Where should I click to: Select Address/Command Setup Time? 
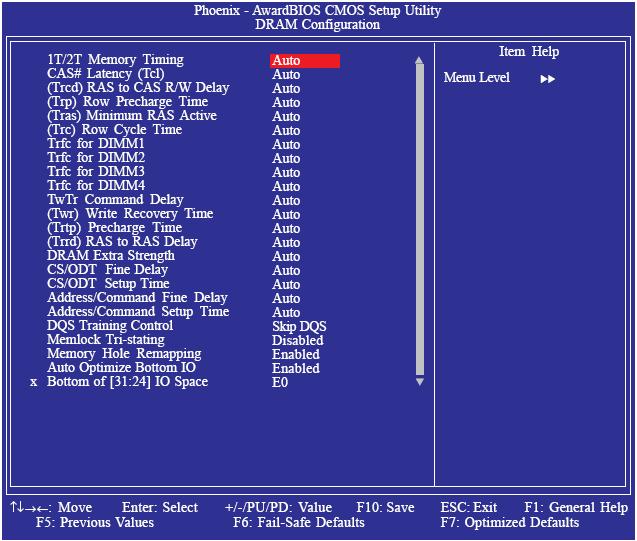[x=138, y=312]
